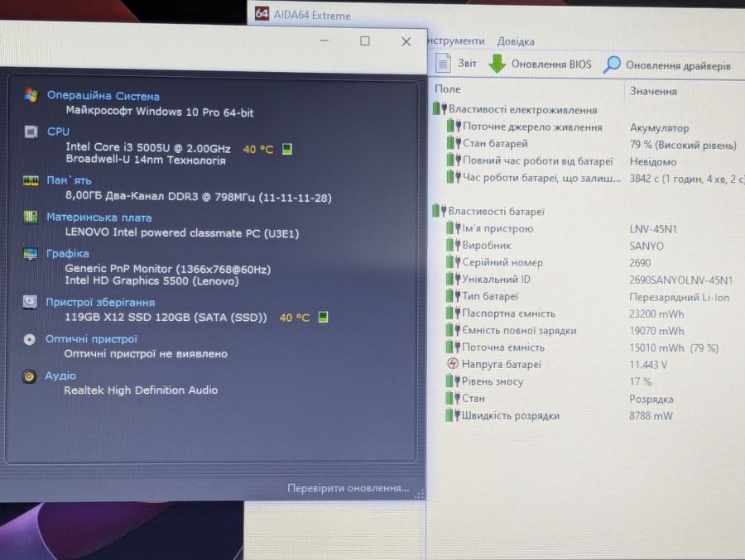Click the Значення column header
This screenshot has height=560, width=745.
tap(653, 91)
